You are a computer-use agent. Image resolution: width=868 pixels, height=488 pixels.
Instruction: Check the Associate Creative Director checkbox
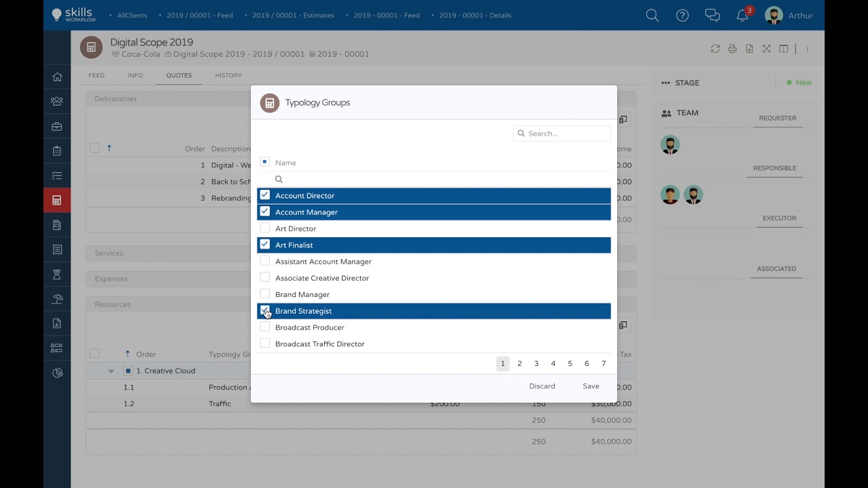click(x=265, y=277)
